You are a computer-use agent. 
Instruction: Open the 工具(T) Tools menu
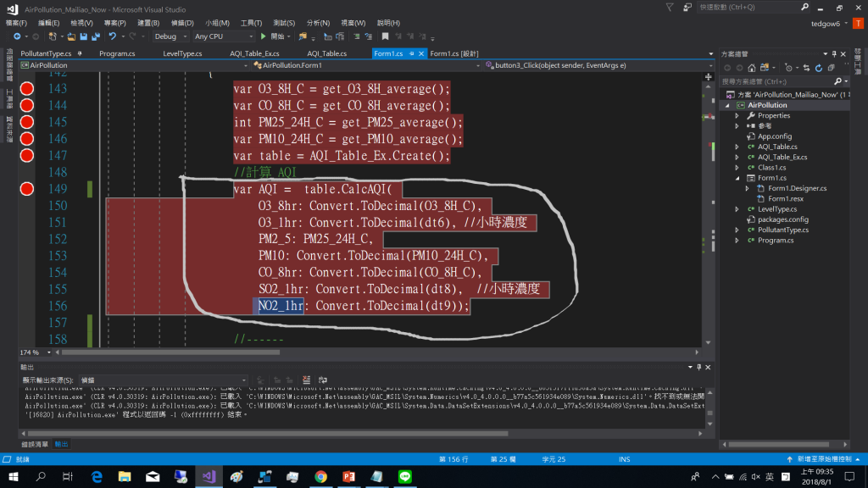tap(251, 23)
